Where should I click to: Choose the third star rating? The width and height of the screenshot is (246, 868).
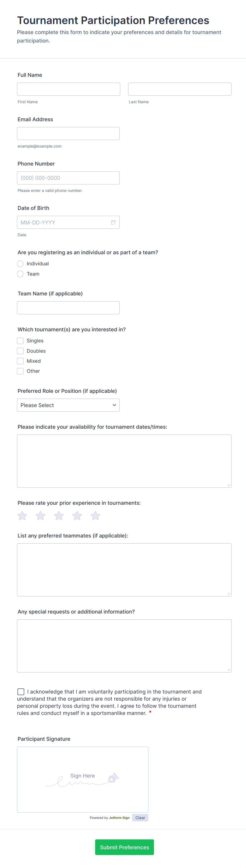(59, 516)
